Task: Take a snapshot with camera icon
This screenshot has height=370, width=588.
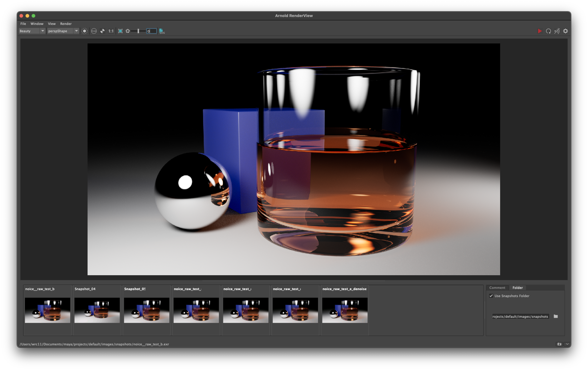Action: (559, 344)
